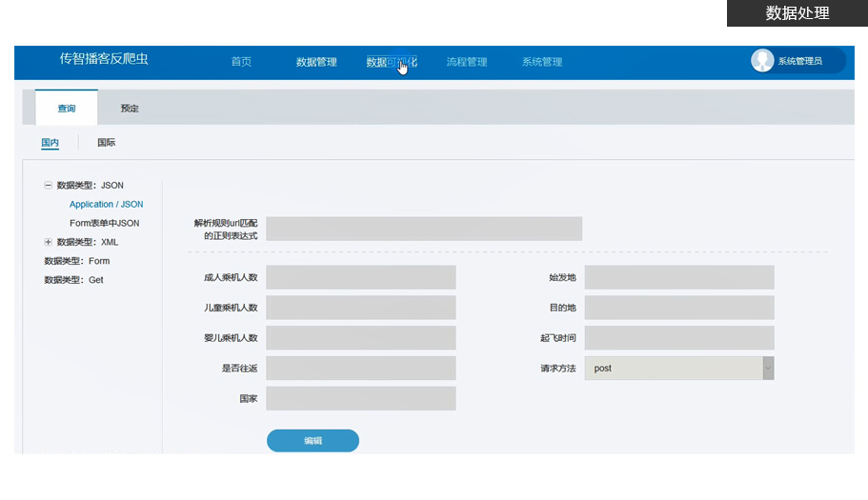Select the 国际 sub-tab
The height and width of the screenshot is (500, 868).
(x=107, y=143)
